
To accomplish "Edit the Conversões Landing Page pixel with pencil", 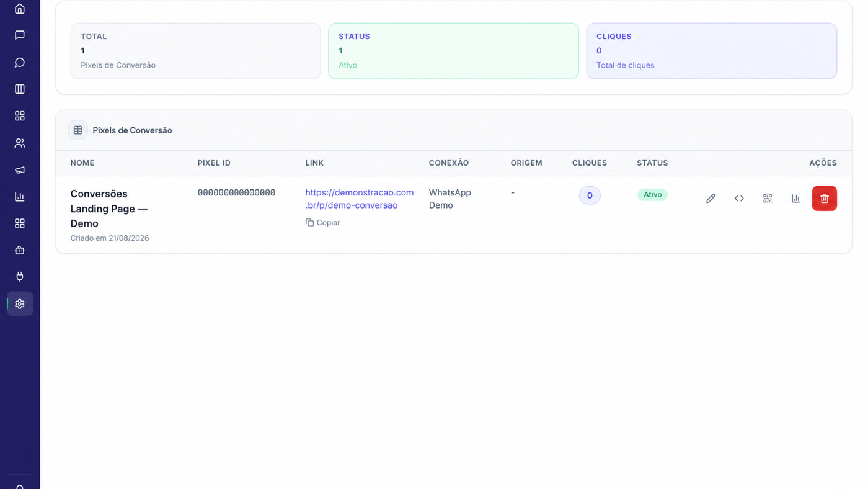I will coord(711,199).
